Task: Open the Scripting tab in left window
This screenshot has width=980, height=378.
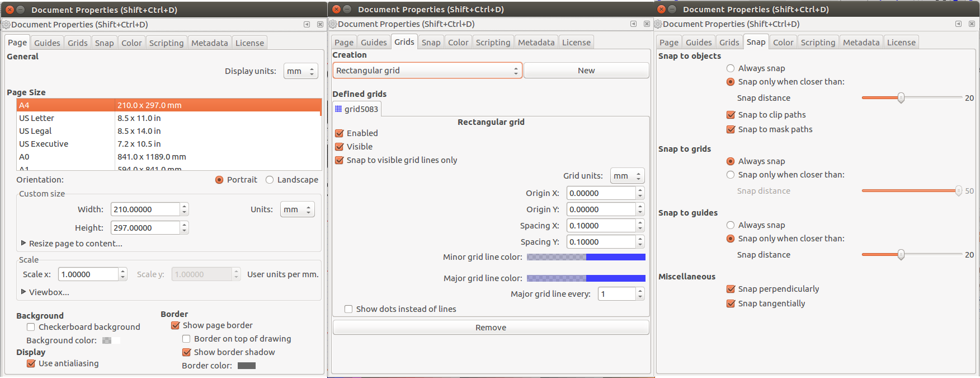Action: click(x=166, y=43)
